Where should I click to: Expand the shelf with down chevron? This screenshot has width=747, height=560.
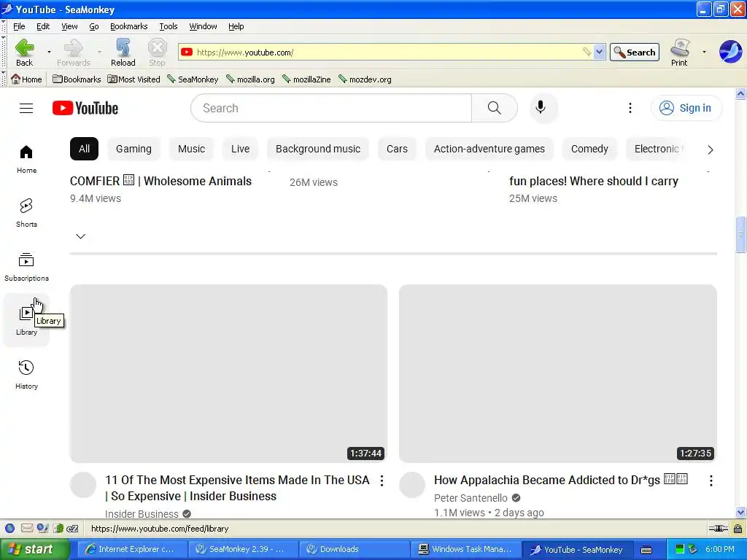click(80, 236)
